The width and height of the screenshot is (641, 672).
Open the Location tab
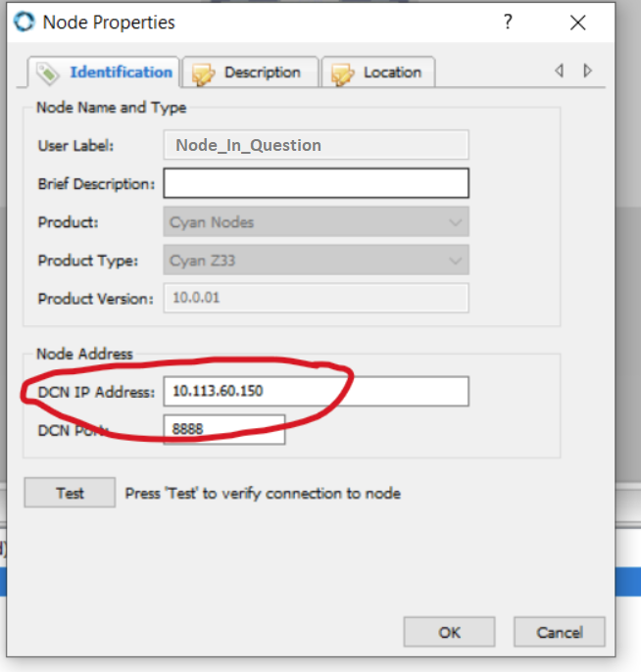click(378, 72)
